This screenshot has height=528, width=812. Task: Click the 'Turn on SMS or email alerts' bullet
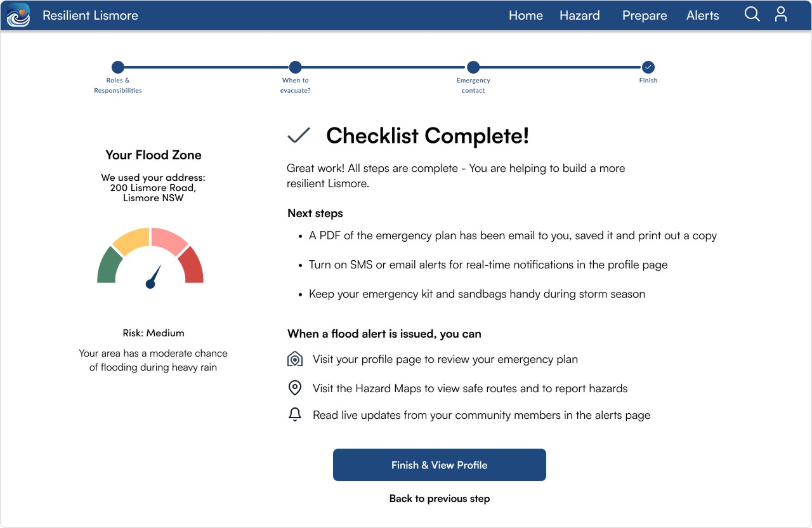[488, 265]
